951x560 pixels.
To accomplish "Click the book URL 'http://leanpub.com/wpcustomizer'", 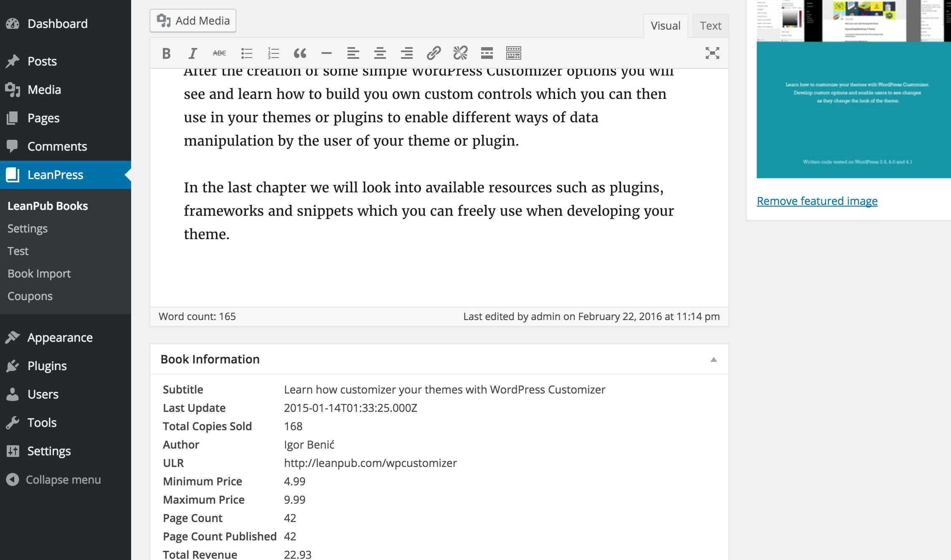I will click(x=370, y=463).
